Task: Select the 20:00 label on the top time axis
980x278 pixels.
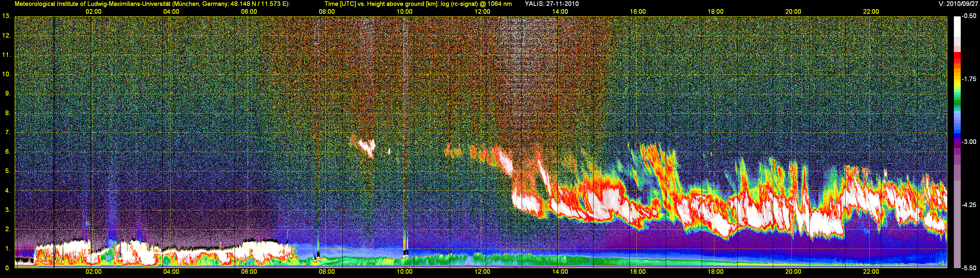Action: (x=793, y=12)
